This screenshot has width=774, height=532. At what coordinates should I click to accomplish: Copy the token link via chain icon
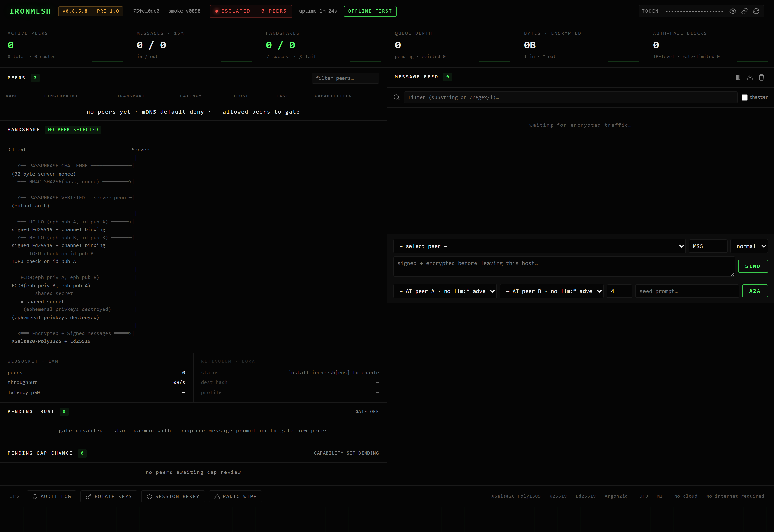pyautogui.click(x=744, y=11)
